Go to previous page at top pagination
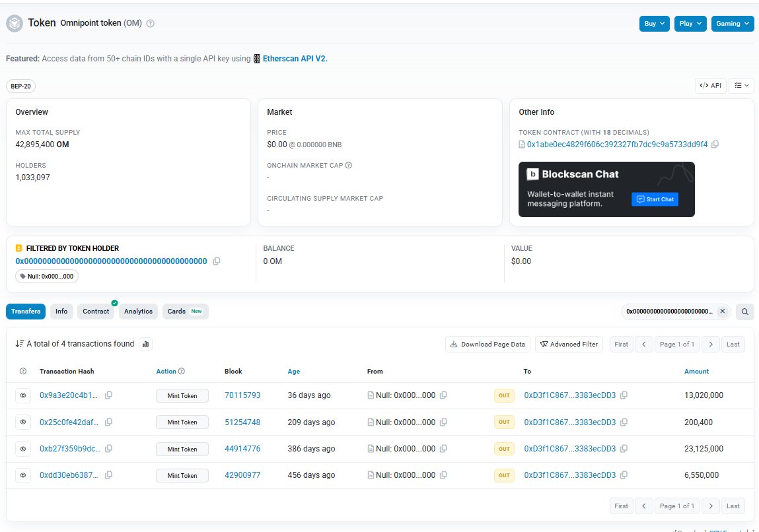This screenshot has width=759, height=532. click(x=644, y=345)
